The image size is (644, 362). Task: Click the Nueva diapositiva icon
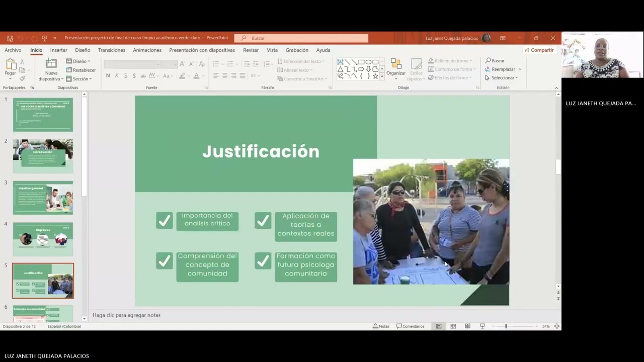(51, 64)
